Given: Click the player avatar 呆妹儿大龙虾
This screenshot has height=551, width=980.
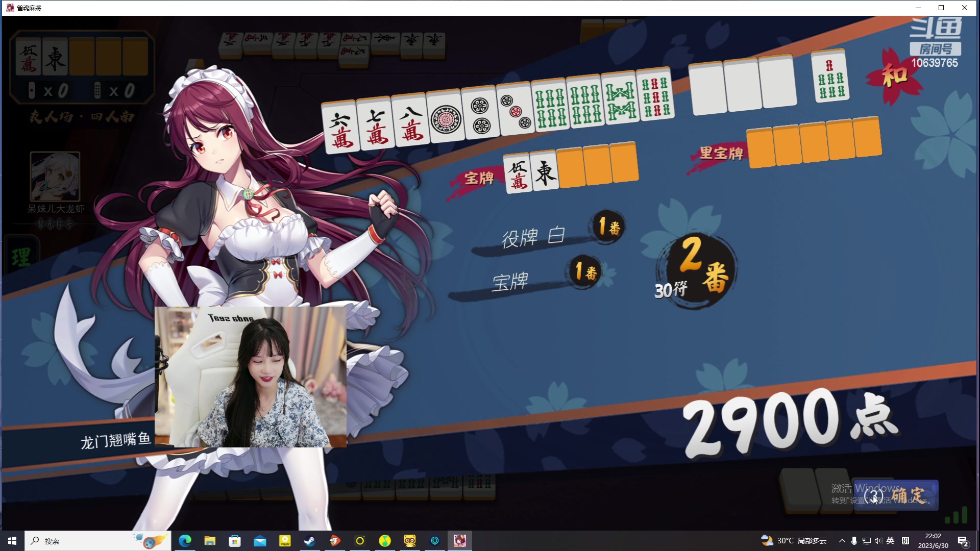Looking at the screenshot, I should coord(55,177).
